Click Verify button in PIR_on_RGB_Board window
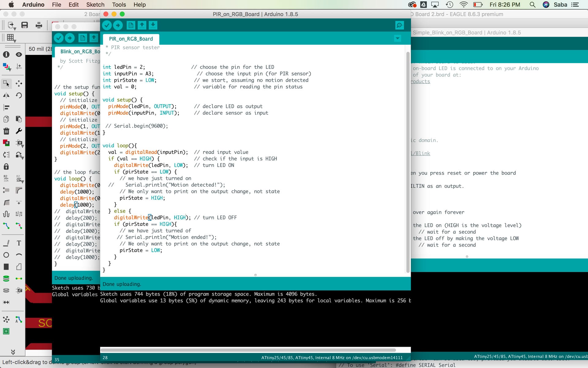Viewport: 588px width, 368px height. pyautogui.click(x=107, y=25)
